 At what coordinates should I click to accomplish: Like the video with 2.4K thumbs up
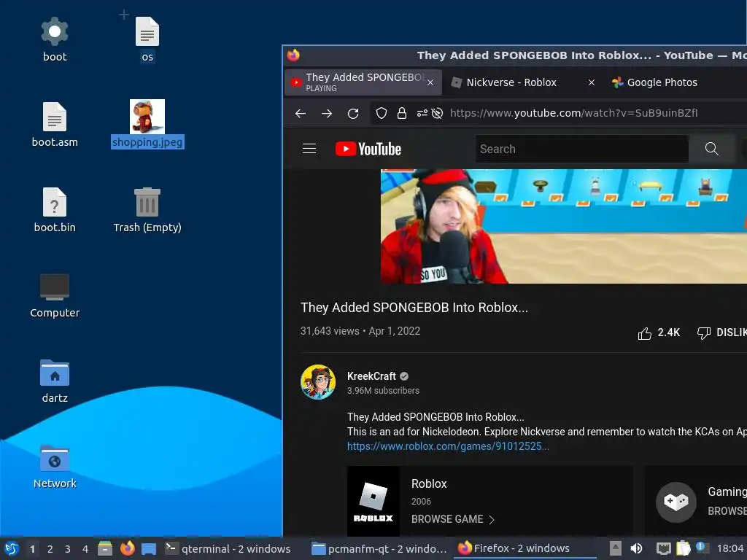coord(659,332)
